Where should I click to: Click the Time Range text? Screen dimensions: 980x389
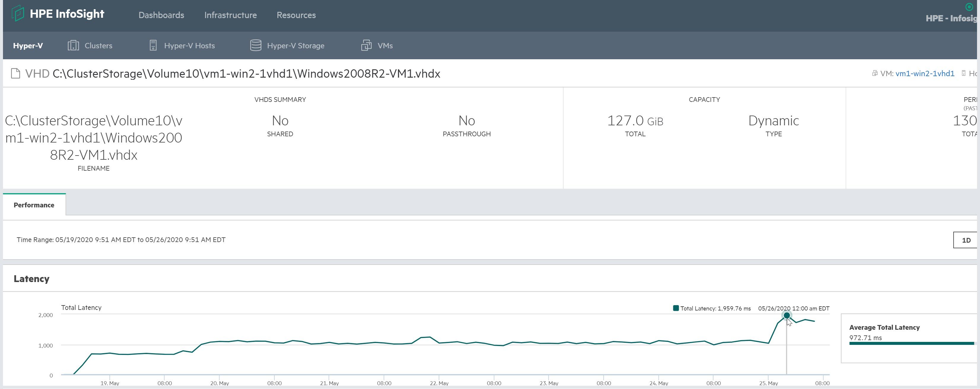pyautogui.click(x=121, y=240)
